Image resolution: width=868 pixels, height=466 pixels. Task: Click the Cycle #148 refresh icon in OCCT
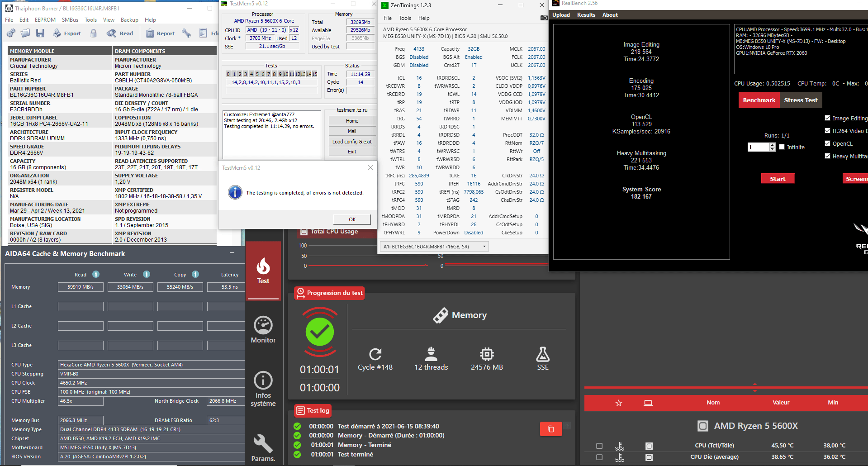(375, 354)
